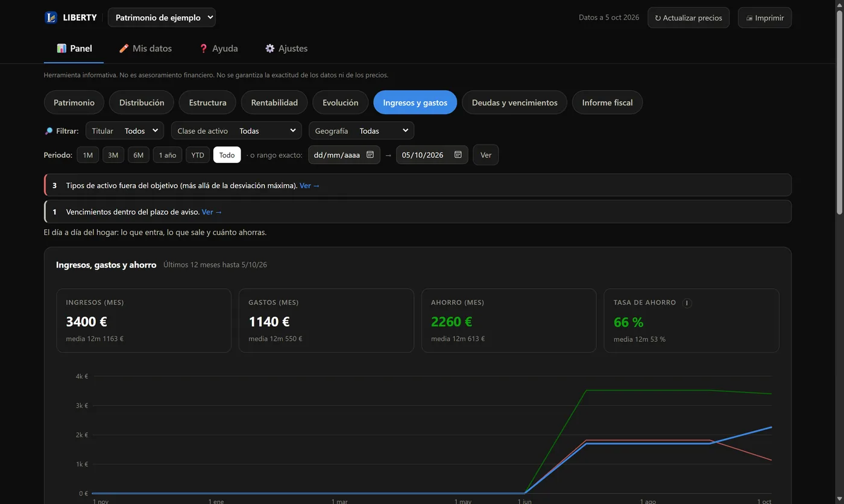Click the end date 05/10/2026 field
The width and height of the screenshot is (844, 504).
pyautogui.click(x=432, y=155)
